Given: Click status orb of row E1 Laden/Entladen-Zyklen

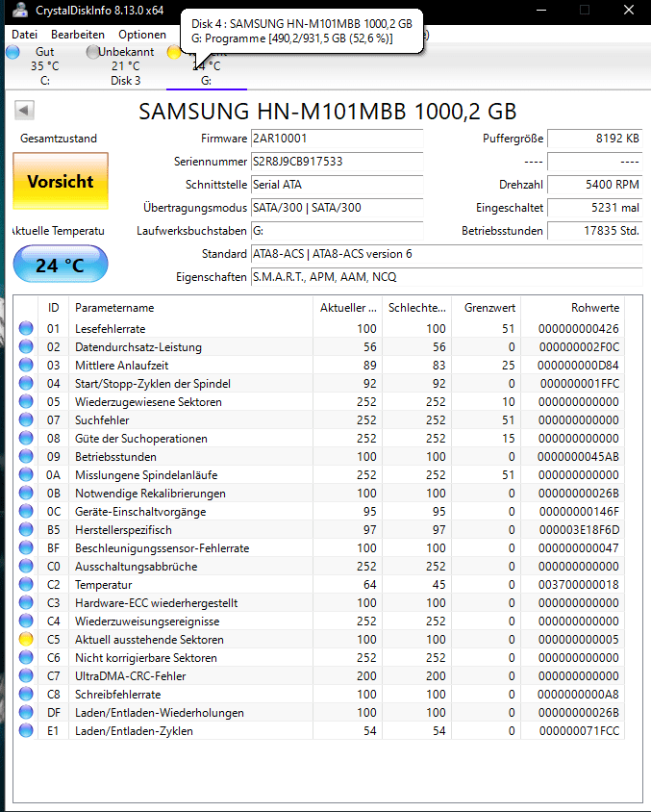Looking at the screenshot, I should coord(26,730).
